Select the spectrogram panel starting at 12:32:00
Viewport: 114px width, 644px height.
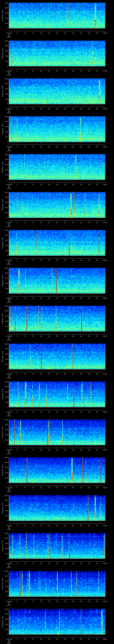click(57, 53)
